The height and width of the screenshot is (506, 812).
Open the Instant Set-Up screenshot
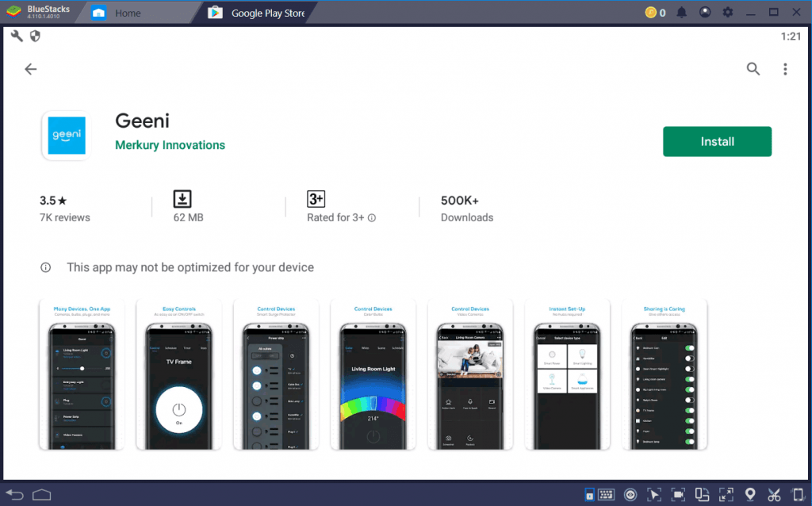click(x=567, y=374)
